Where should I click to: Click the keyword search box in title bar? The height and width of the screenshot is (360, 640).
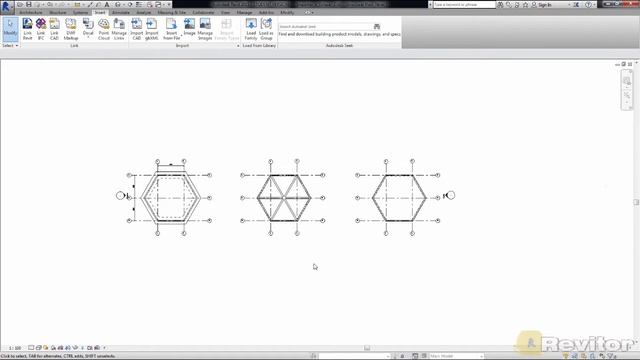pyautogui.click(x=464, y=4)
